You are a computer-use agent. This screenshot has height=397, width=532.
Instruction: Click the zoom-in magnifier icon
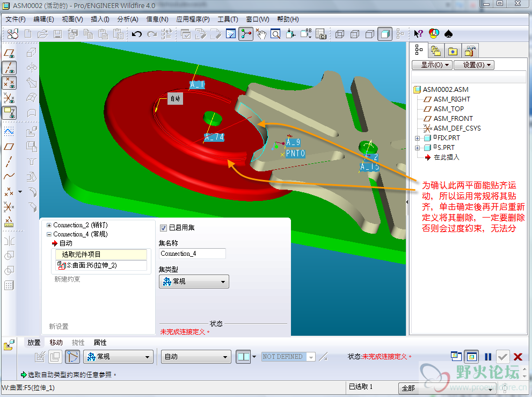[275, 34]
